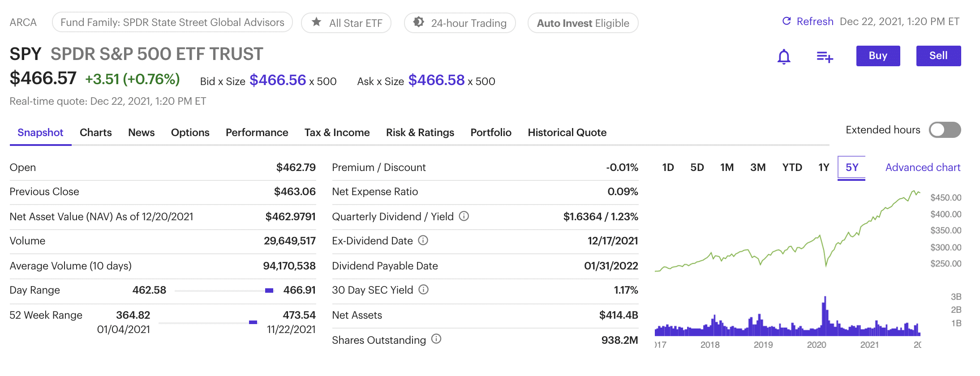The image size is (980, 376).
Task: Click the Open value $462.79
Action: click(296, 167)
